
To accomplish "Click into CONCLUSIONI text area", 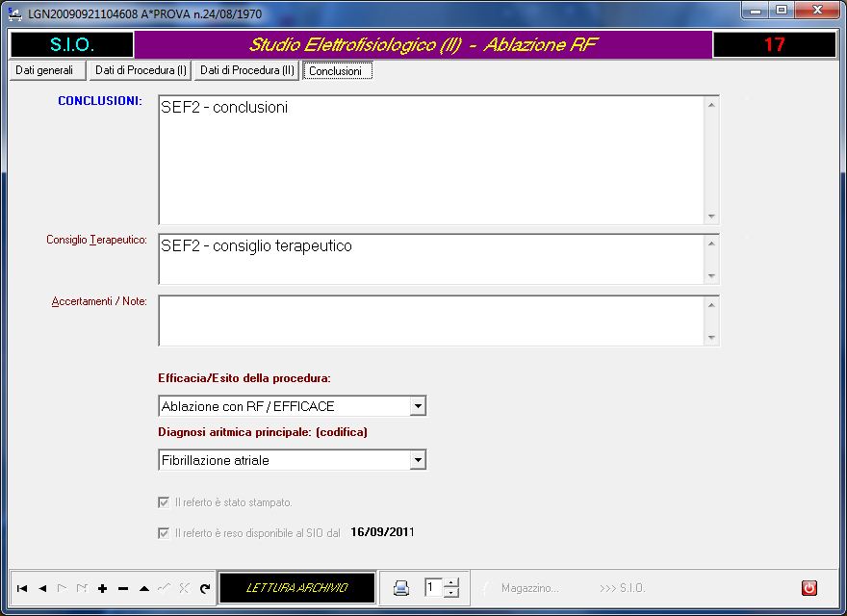I will coord(432,160).
